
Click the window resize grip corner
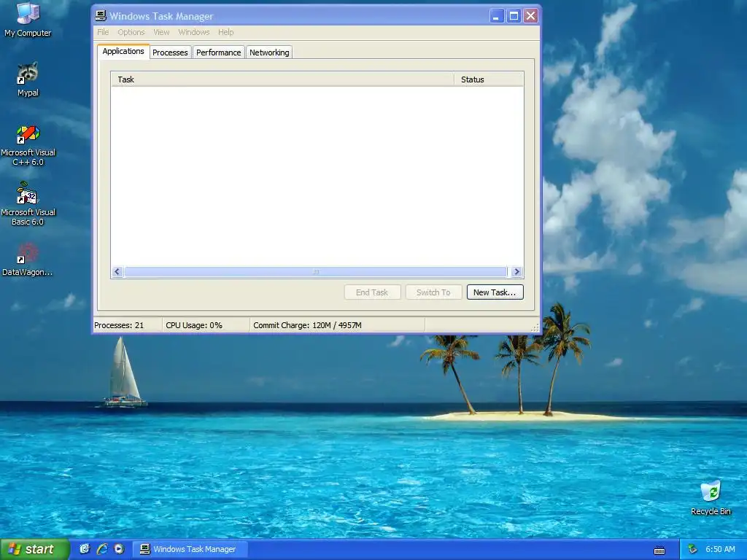(x=535, y=327)
